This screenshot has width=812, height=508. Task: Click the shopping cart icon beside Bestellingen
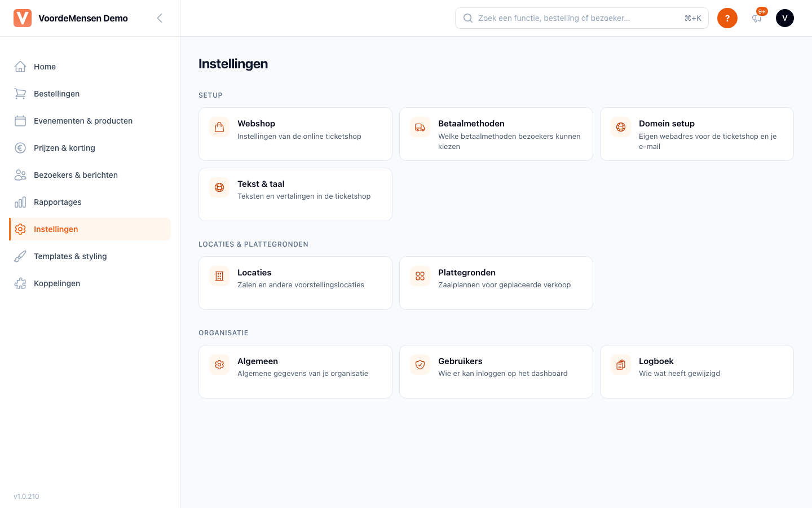(x=20, y=94)
